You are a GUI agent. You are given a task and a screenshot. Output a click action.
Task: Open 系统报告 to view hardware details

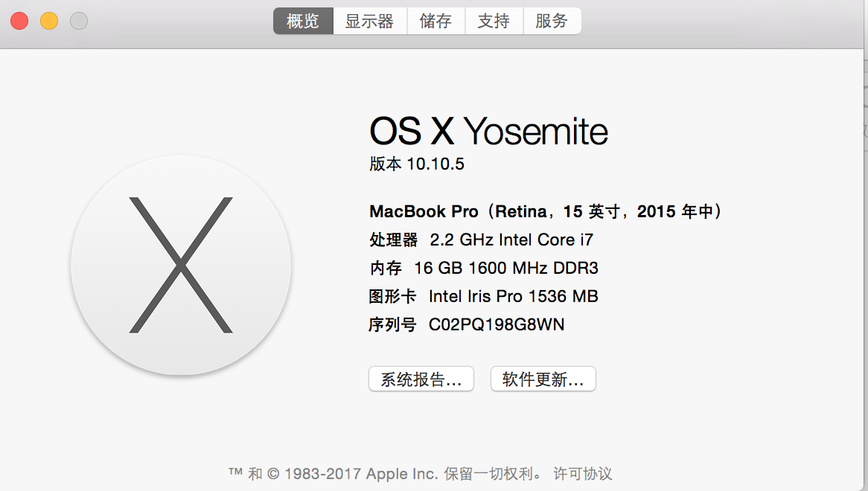click(x=421, y=379)
